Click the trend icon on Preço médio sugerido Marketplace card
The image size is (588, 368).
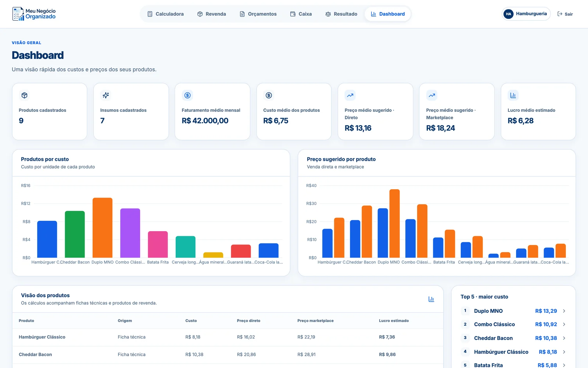pos(432,95)
